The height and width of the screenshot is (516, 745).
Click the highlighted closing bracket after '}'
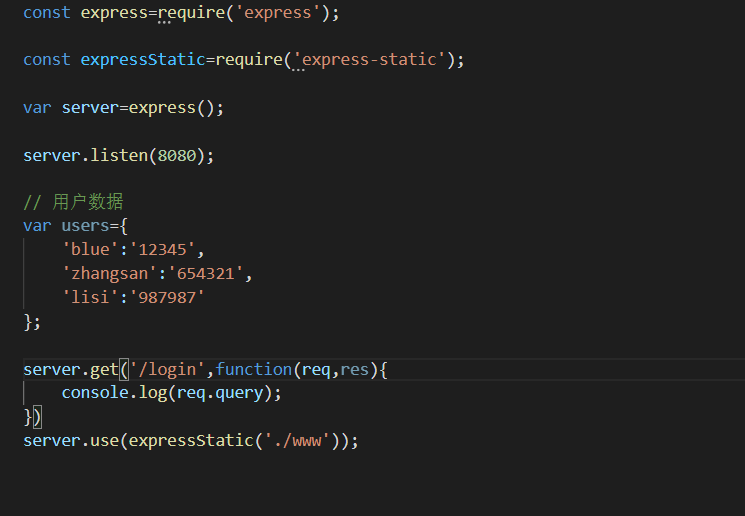(x=38, y=417)
